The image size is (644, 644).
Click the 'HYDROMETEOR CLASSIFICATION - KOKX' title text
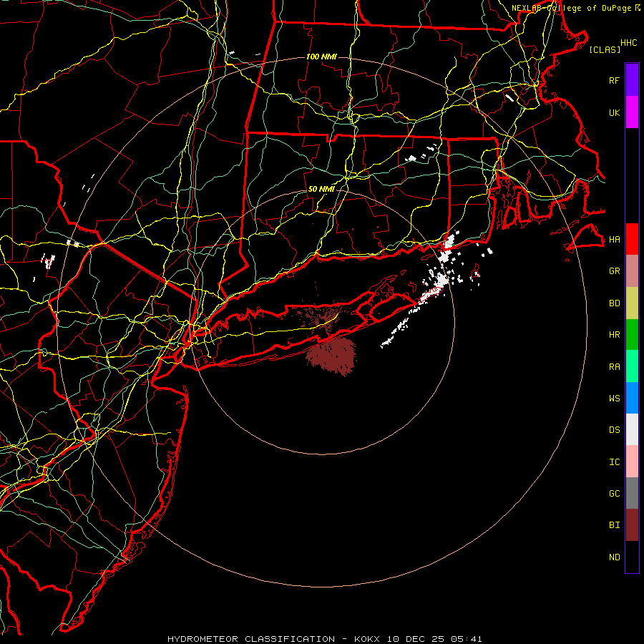coord(273,639)
